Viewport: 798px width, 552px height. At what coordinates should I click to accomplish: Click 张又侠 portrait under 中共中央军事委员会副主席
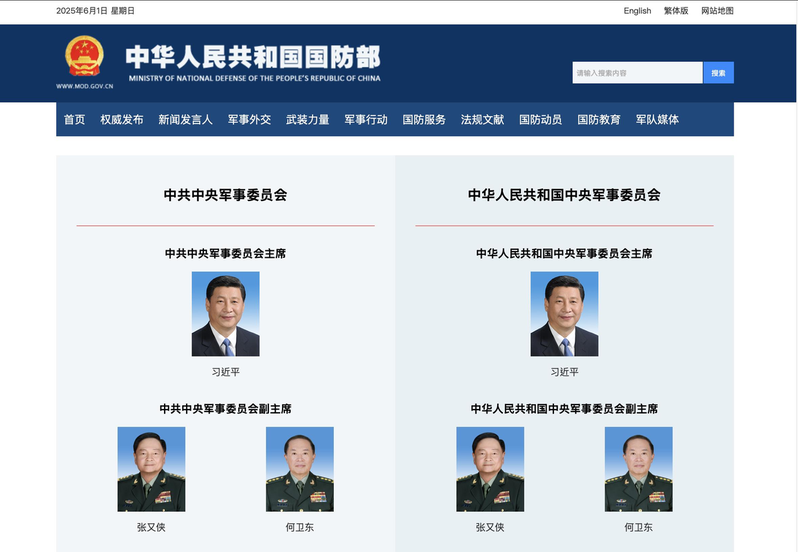(151, 469)
